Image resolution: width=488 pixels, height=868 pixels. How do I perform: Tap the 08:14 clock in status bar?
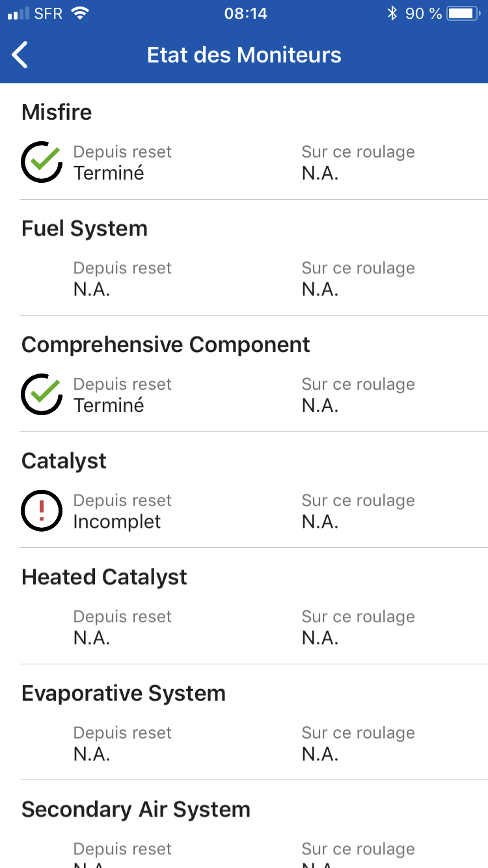click(x=245, y=14)
